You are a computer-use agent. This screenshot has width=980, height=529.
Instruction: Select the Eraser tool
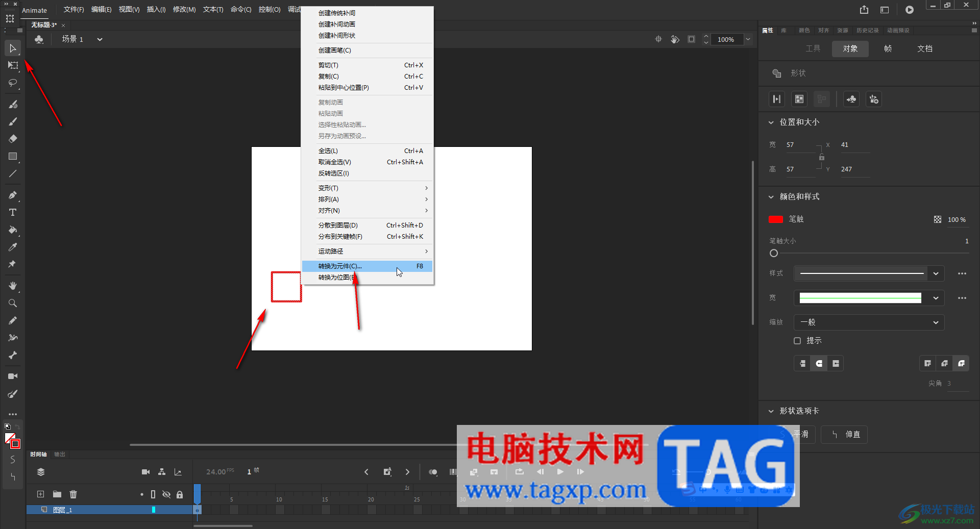(x=13, y=139)
